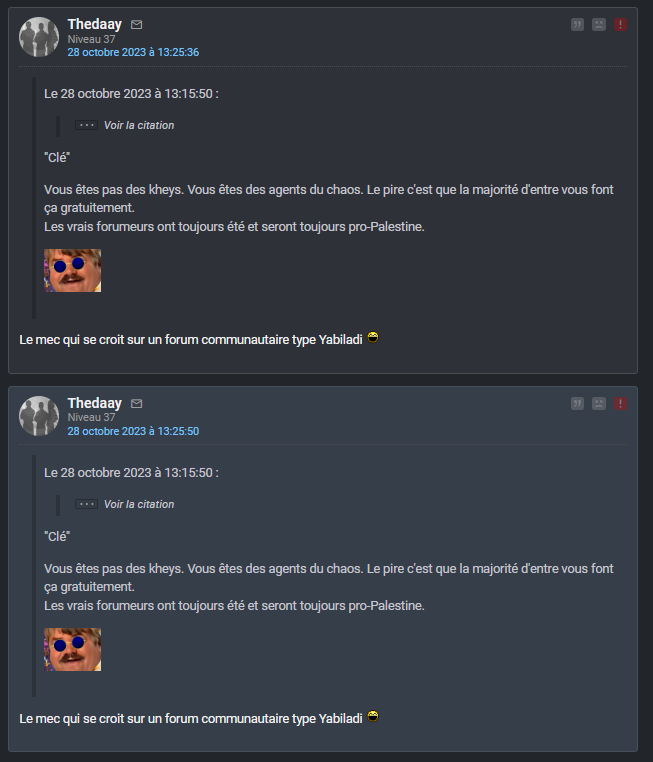Expand "Voir la citation" in the first post
Image resolution: width=653 pixels, height=762 pixels.
coord(138,125)
